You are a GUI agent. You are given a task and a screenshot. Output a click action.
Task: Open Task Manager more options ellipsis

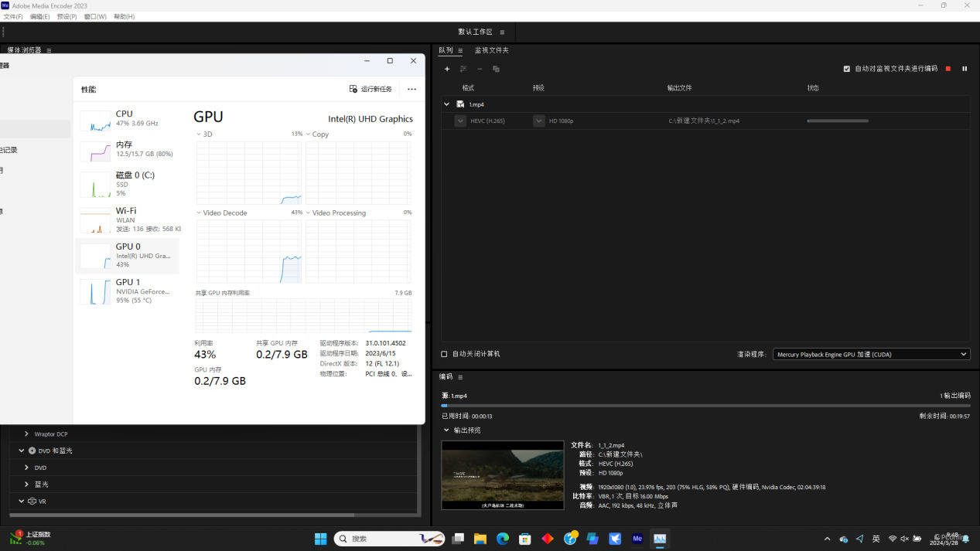click(x=411, y=90)
